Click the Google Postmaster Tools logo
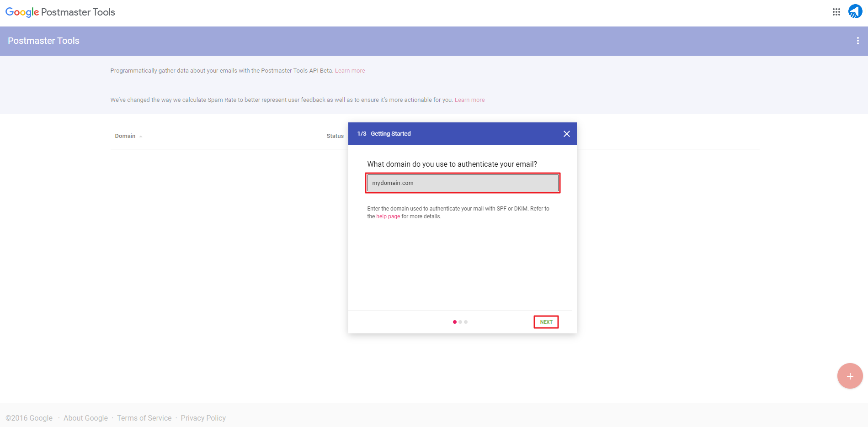 (60, 12)
